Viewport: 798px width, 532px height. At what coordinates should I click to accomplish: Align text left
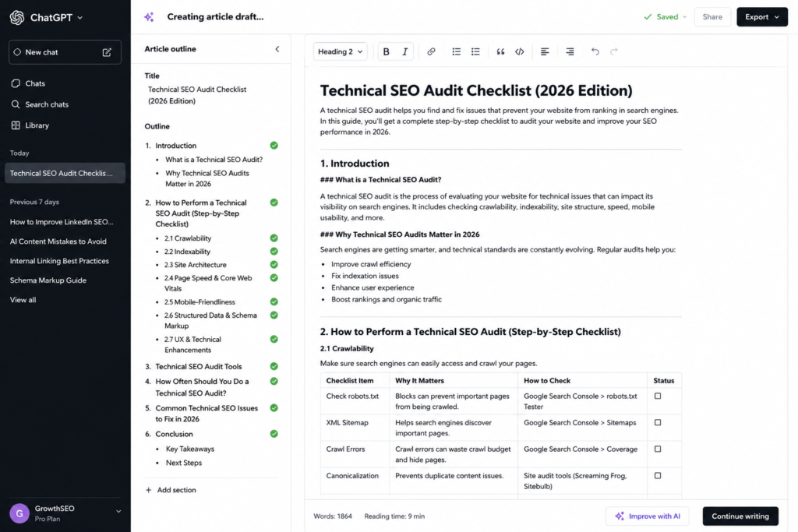click(x=545, y=51)
